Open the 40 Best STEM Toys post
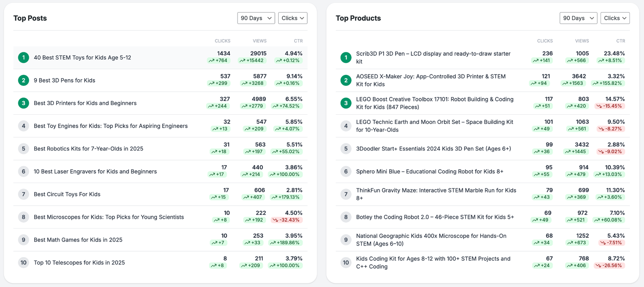The height and width of the screenshot is (287, 644). [83, 58]
